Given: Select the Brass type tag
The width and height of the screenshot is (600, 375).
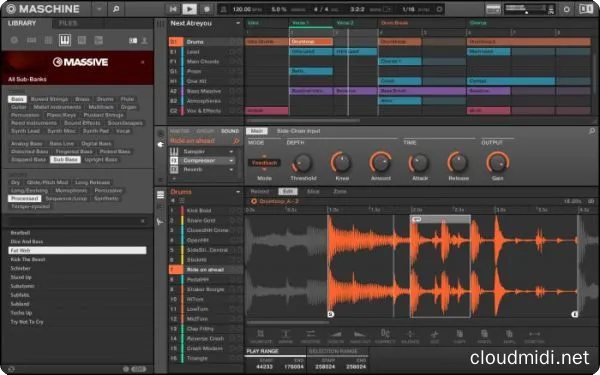Looking at the screenshot, I should [82, 99].
